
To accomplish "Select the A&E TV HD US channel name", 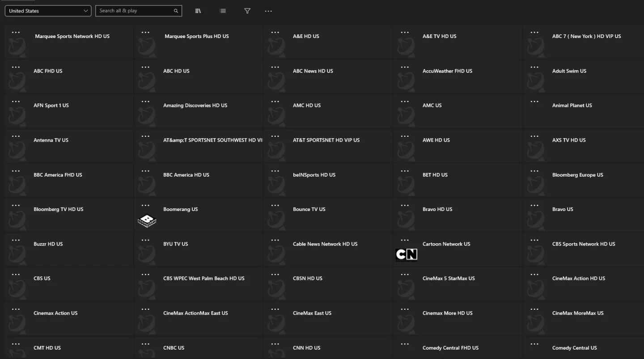I will [440, 36].
